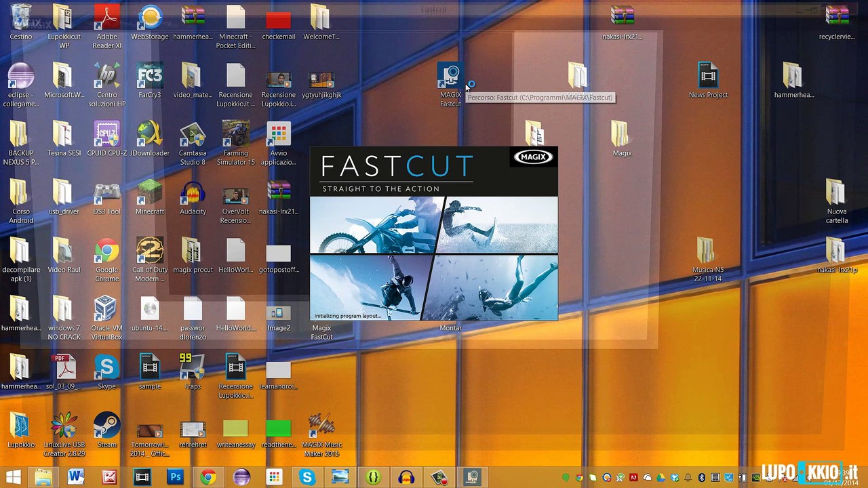Launch MAGIX Music Maker 2015
Screen dimensions: 868x488
click(321, 434)
